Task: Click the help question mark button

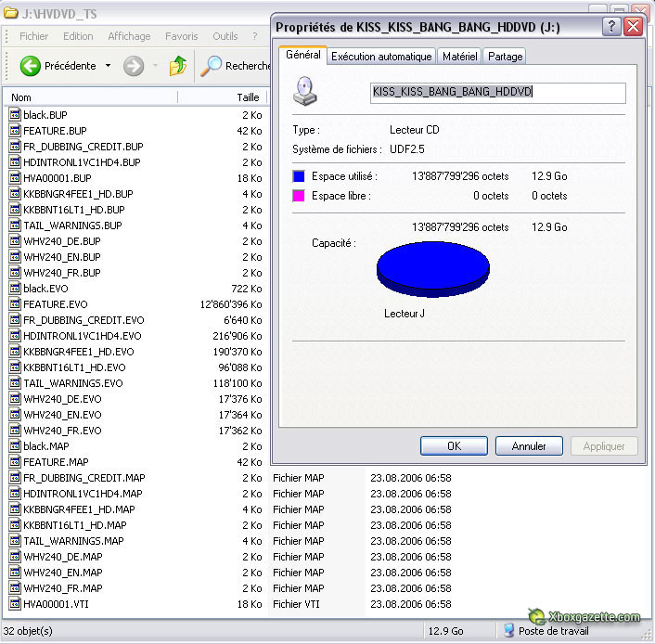Action: 611,26
